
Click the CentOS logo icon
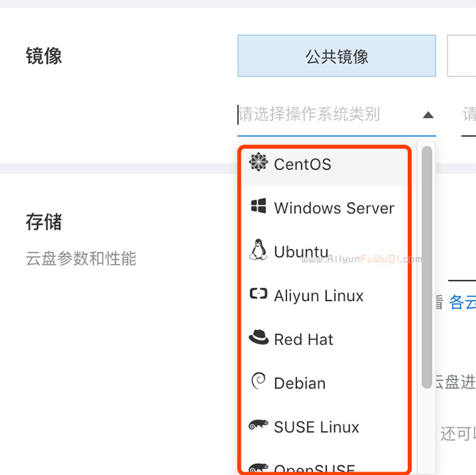(x=258, y=163)
